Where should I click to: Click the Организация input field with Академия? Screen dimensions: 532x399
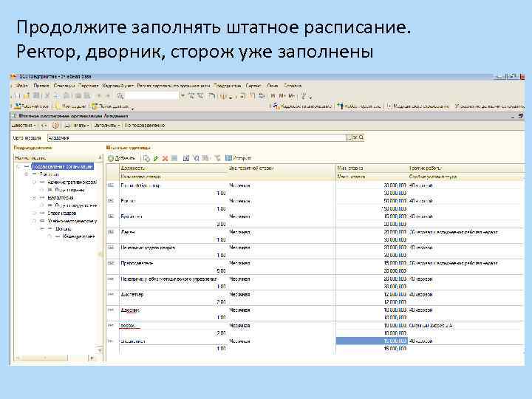pyautogui.click(x=197, y=137)
